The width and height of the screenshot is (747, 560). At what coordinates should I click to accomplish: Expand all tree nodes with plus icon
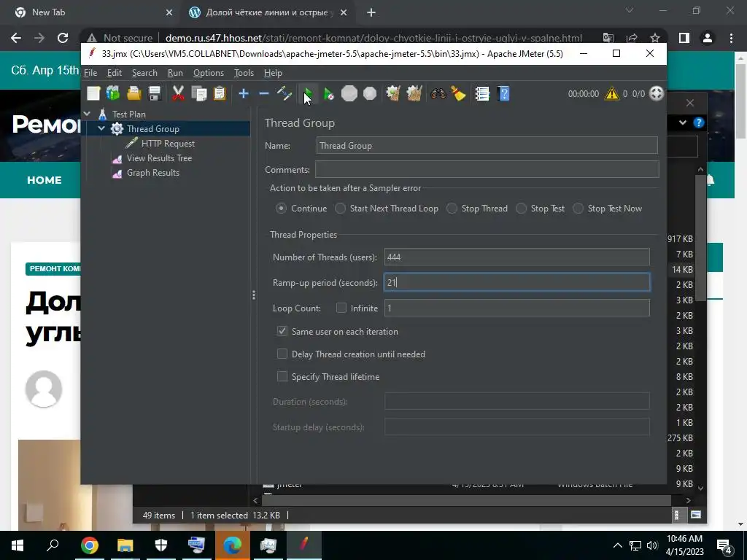(x=244, y=93)
